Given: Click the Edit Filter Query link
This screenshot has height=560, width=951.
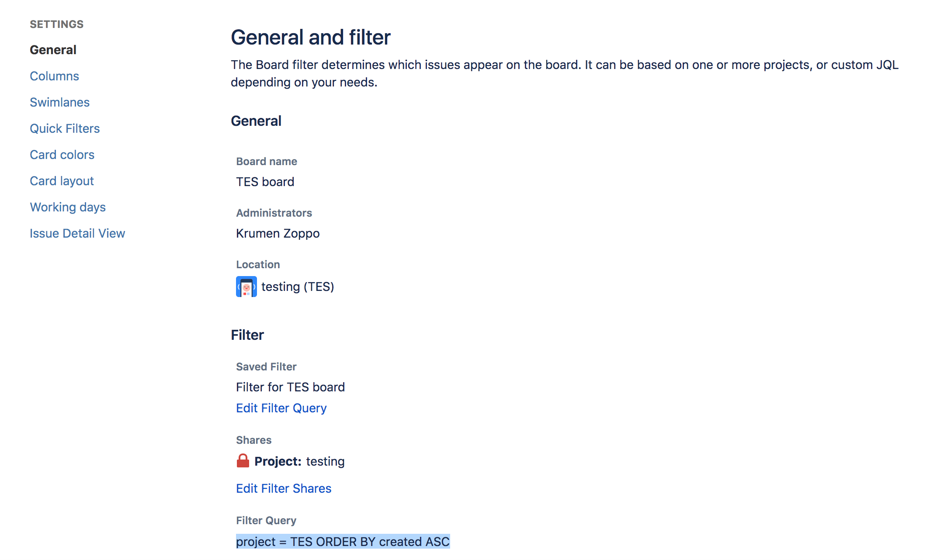Looking at the screenshot, I should 281,408.
